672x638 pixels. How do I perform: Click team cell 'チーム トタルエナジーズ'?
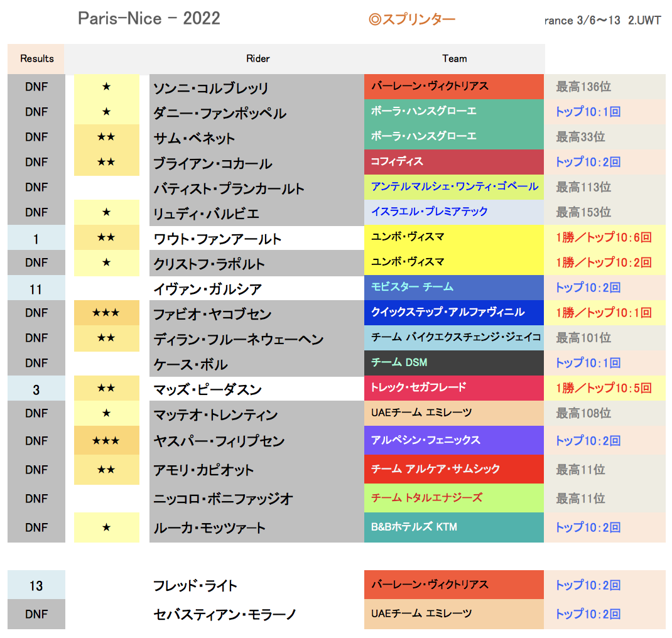click(454, 498)
